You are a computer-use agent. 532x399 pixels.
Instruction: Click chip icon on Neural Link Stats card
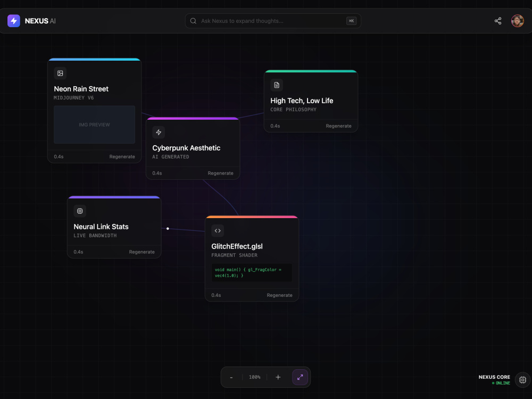[80, 211]
